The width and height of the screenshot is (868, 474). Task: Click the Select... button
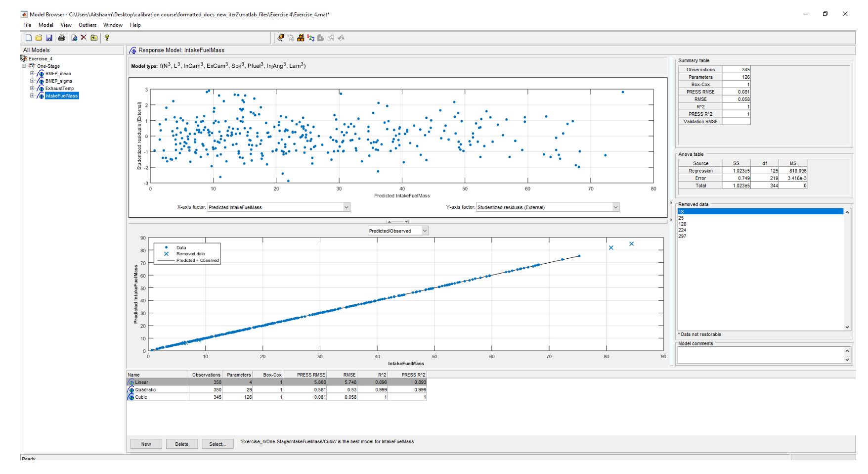pos(217,444)
